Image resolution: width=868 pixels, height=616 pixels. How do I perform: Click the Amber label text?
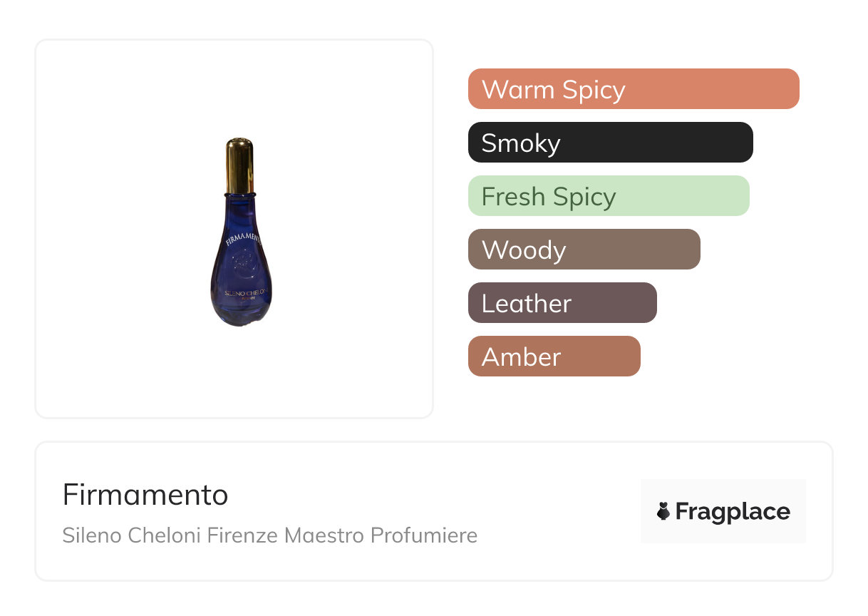click(x=522, y=357)
